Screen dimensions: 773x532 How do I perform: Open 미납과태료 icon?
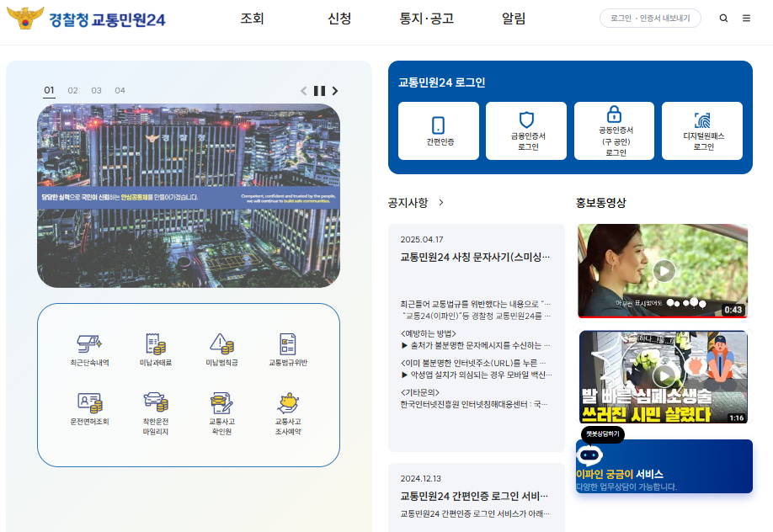156,343
